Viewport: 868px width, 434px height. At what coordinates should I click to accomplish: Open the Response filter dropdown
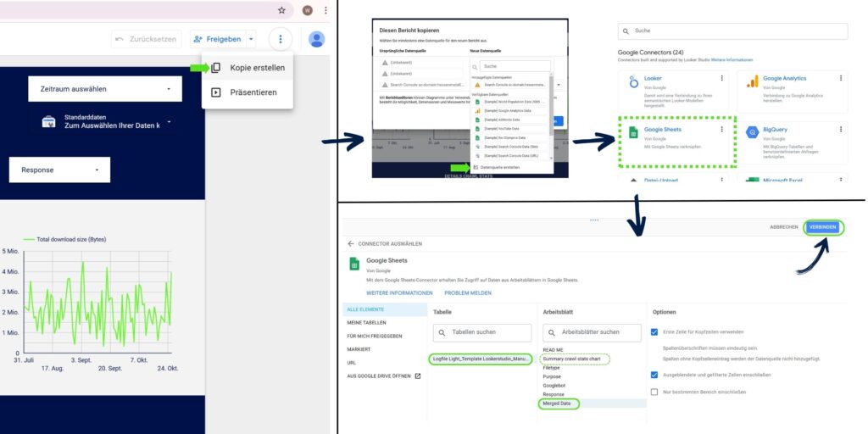(60, 170)
